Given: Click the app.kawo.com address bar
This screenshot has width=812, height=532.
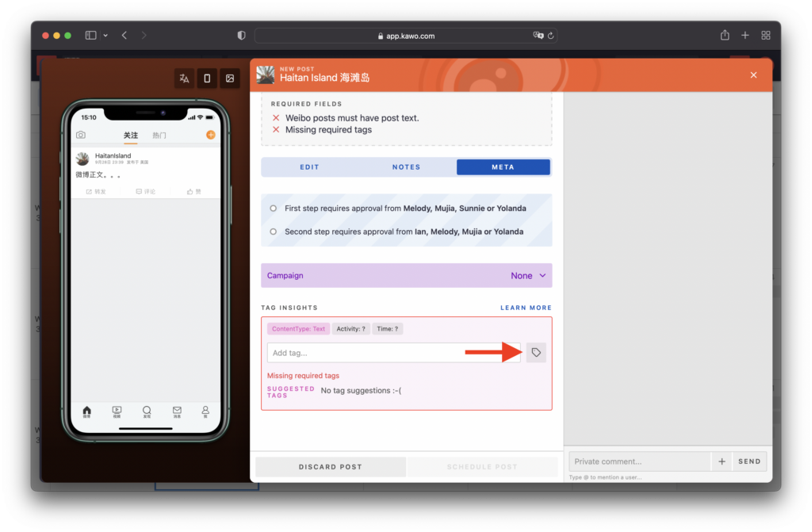Looking at the screenshot, I should coord(405,36).
